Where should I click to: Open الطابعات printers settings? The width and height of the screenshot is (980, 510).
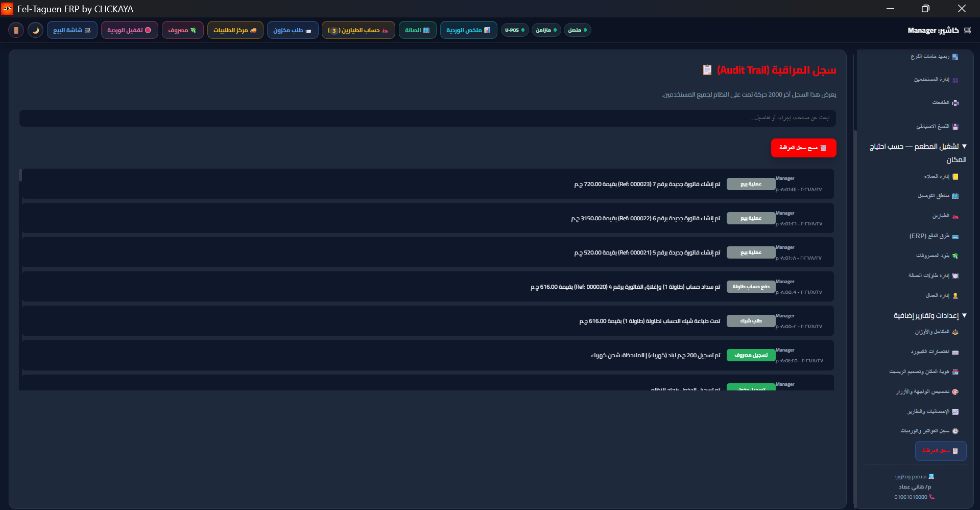pos(945,103)
